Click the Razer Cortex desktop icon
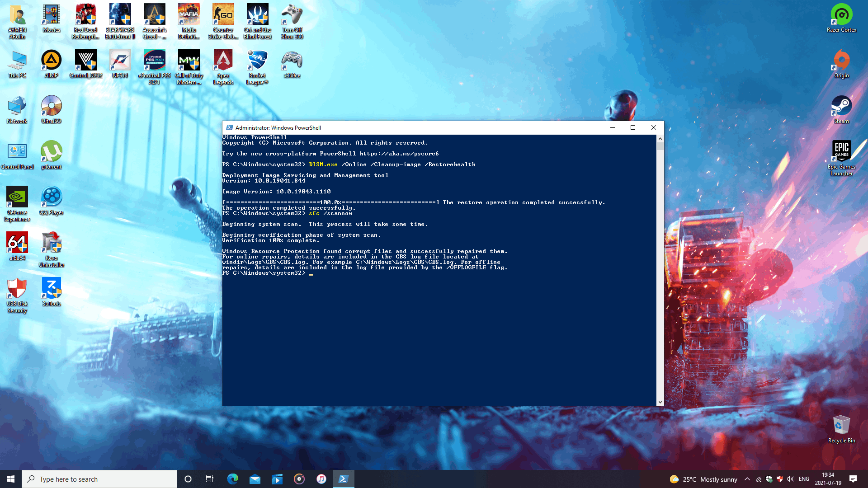The width and height of the screenshot is (868, 488). (x=841, y=18)
